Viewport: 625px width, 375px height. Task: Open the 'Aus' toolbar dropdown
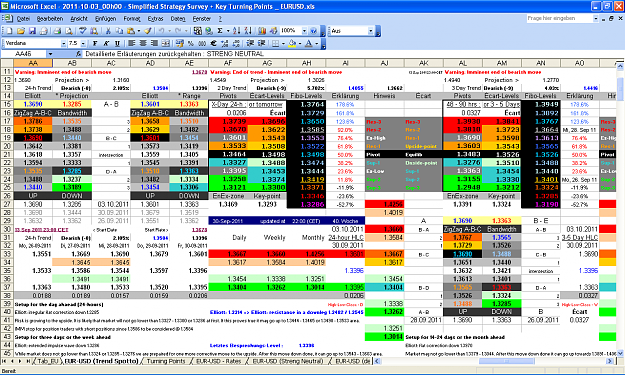click(370, 31)
